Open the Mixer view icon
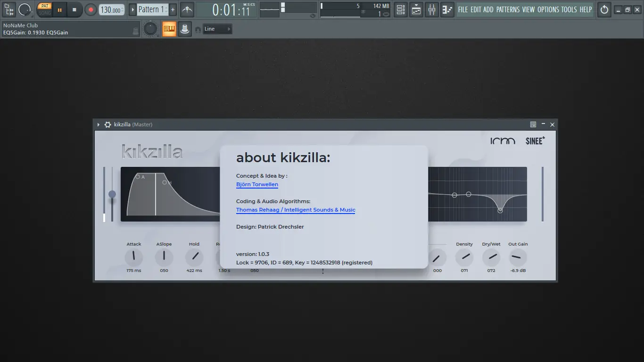 (431, 9)
